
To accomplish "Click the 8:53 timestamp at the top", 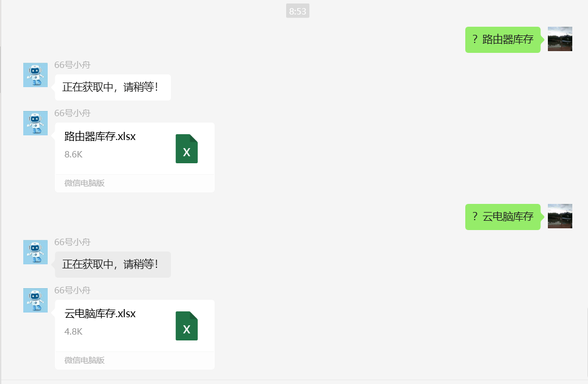I will [298, 11].
